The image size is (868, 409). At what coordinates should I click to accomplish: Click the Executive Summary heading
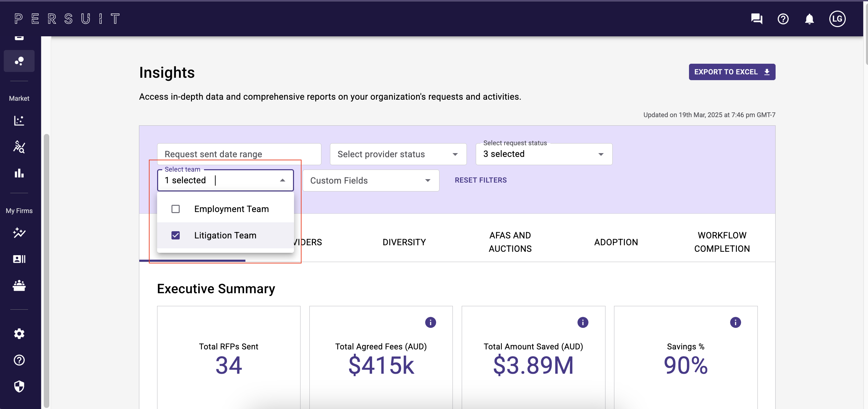[x=216, y=289]
